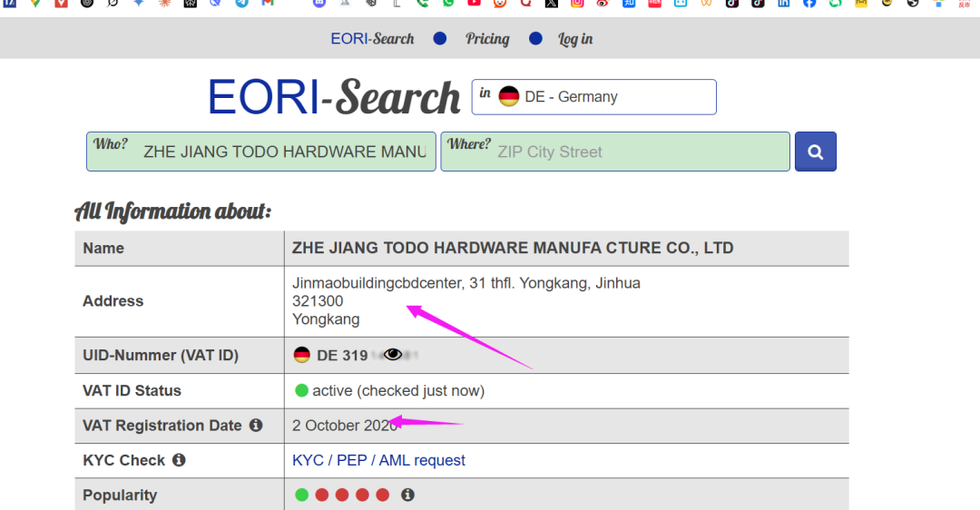Click the 'All Information about:' heading
This screenshot has height=510, width=980.
click(173, 211)
